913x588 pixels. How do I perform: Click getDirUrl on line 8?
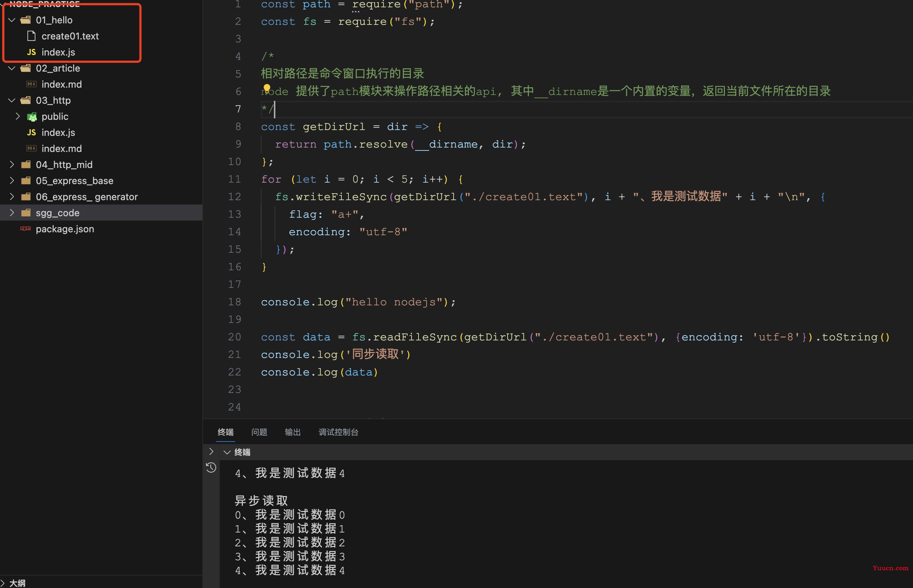(x=333, y=127)
